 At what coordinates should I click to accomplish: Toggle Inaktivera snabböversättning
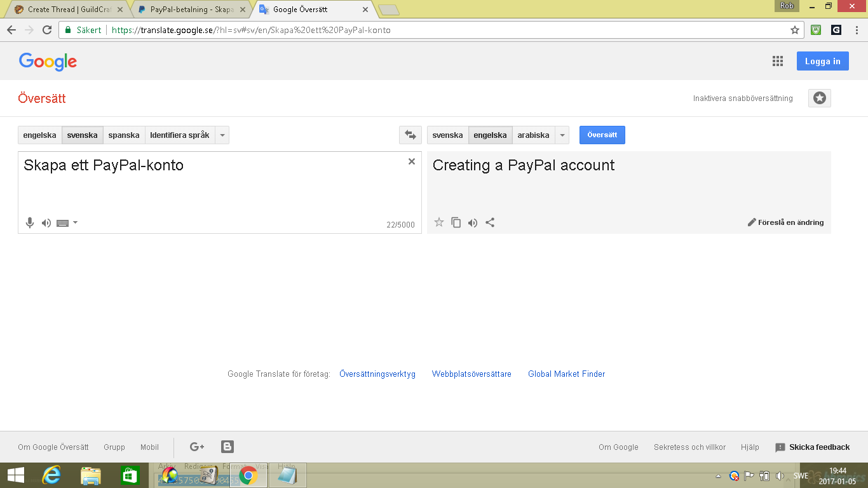pyautogui.click(x=743, y=98)
